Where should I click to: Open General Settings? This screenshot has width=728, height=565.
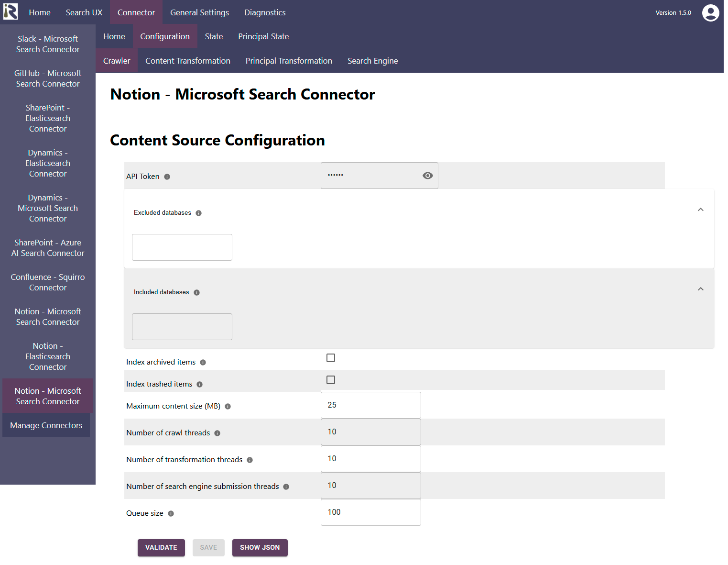[x=199, y=12]
